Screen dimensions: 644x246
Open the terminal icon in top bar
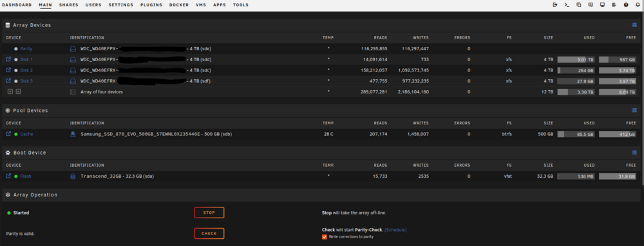[x=567, y=5]
